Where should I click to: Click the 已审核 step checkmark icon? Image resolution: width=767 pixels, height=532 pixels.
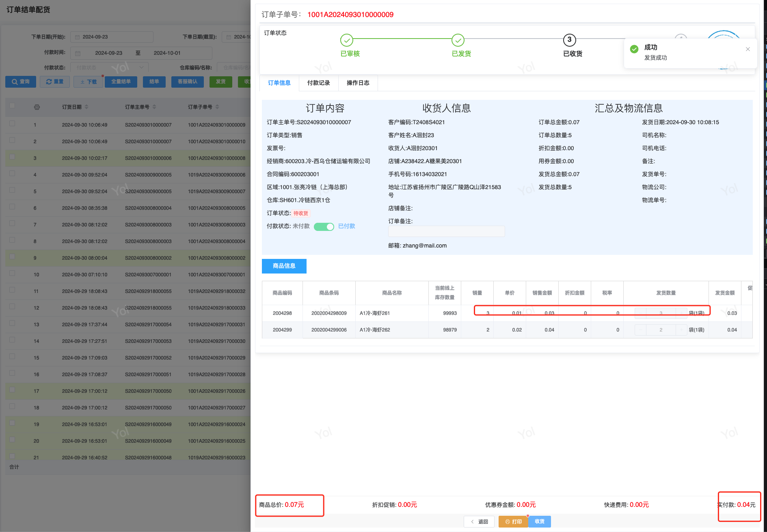coord(346,40)
